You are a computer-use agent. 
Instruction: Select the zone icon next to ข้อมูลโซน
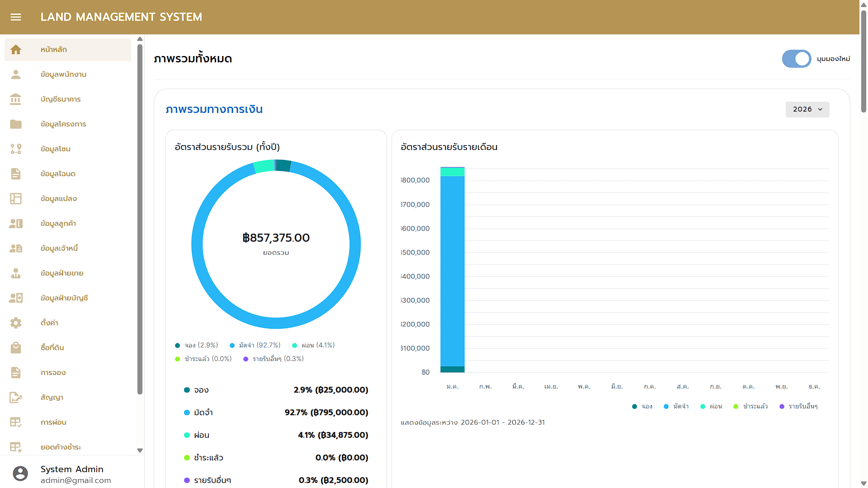(16, 149)
